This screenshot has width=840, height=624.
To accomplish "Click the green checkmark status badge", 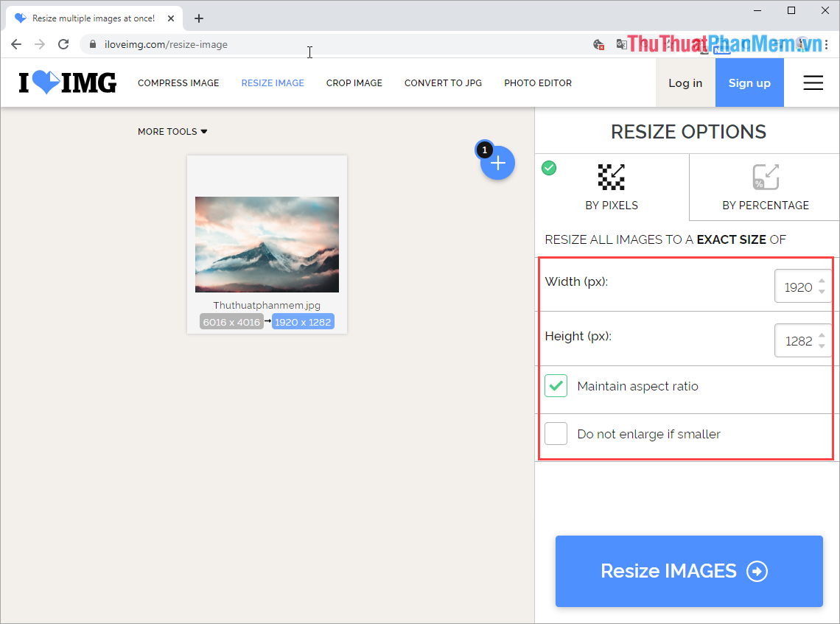I will click(x=549, y=168).
